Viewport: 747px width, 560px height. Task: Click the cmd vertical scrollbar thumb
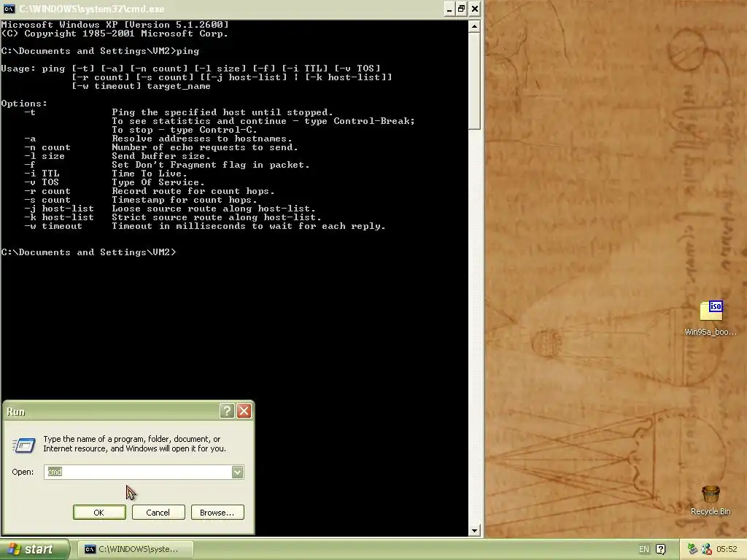point(474,81)
